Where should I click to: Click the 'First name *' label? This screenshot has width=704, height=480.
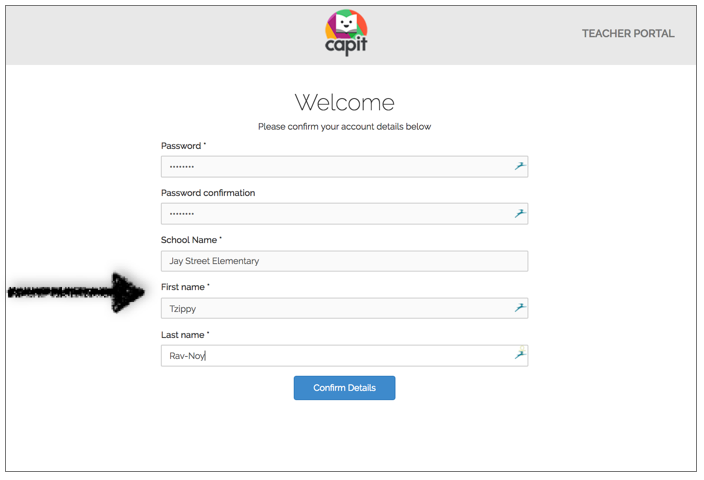[x=185, y=287]
